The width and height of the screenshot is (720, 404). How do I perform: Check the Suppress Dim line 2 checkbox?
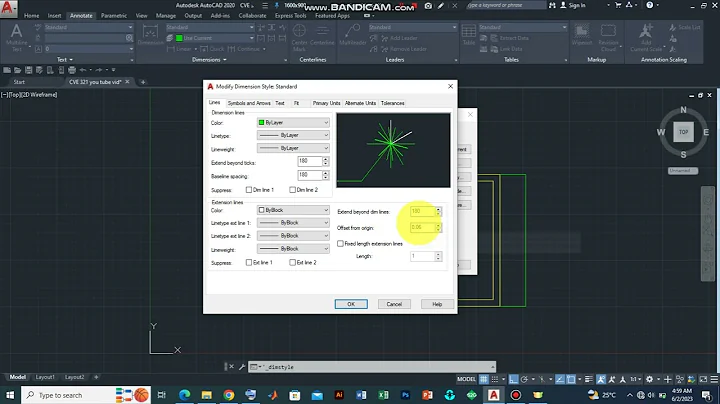pos(292,190)
